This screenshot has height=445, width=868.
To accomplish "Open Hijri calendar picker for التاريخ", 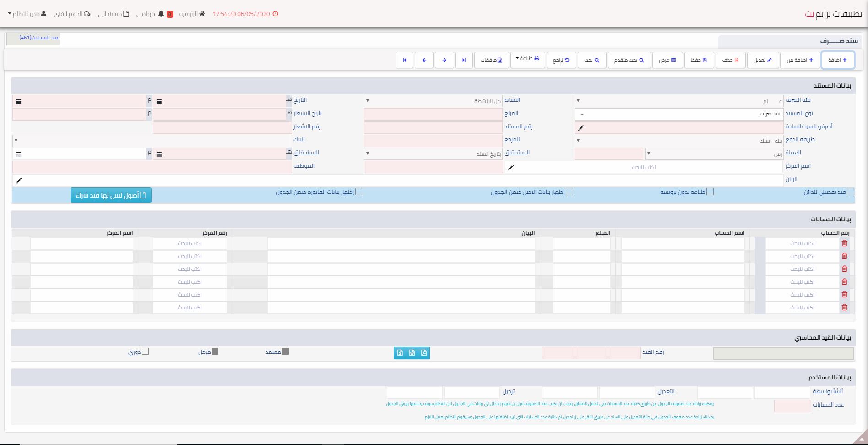I will click(159, 102).
